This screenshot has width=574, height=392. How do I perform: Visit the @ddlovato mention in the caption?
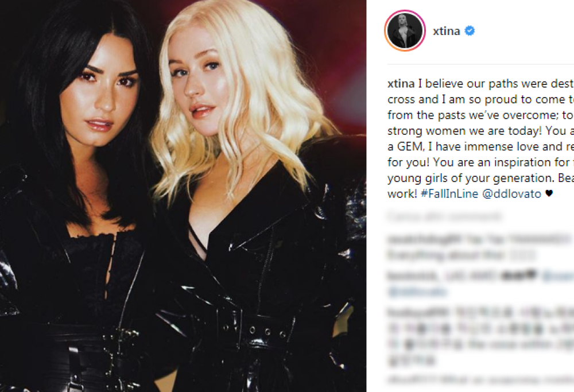[512, 193]
